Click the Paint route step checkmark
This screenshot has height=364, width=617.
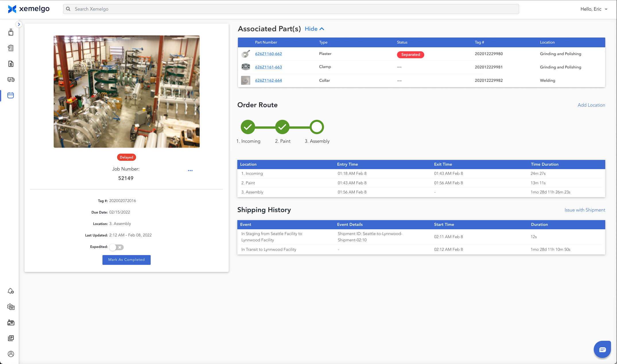click(x=282, y=127)
